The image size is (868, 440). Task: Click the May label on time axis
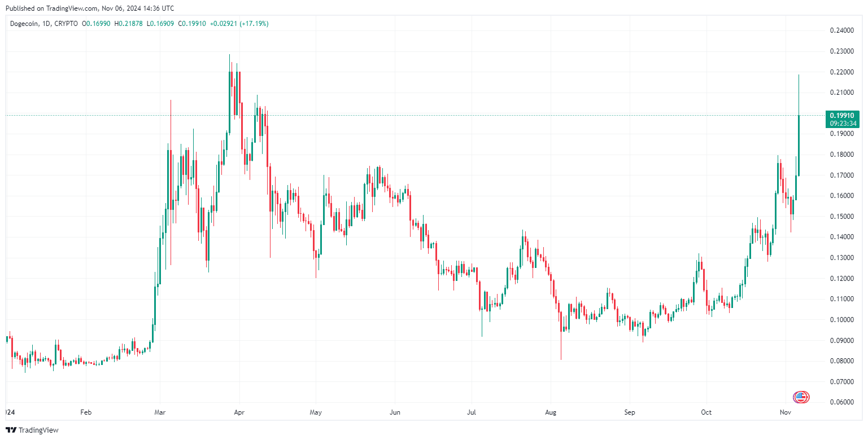[x=316, y=412]
